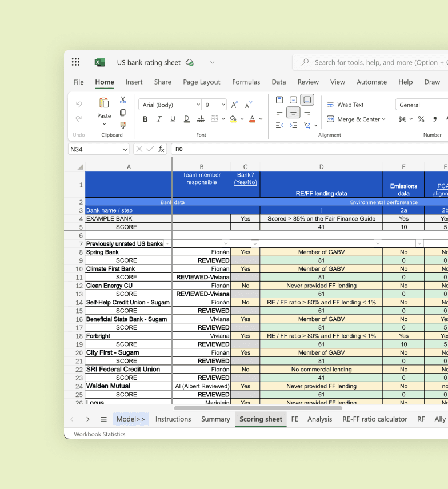Click the currency format icon
This screenshot has height=489, width=448.
point(402,119)
